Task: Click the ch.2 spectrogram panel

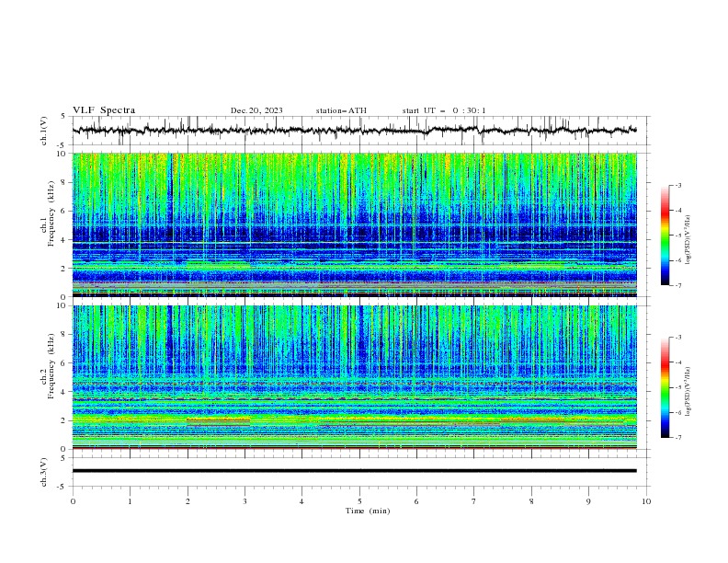Action: (354, 377)
